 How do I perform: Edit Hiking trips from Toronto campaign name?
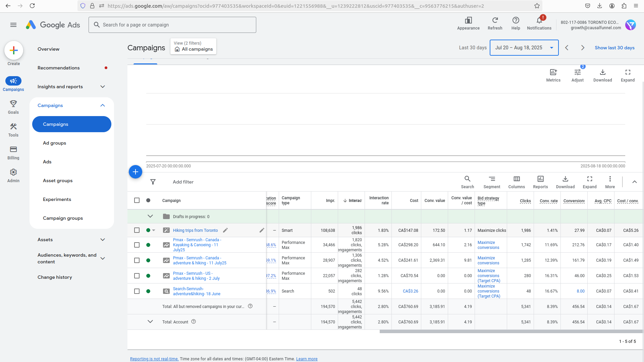coord(225,230)
